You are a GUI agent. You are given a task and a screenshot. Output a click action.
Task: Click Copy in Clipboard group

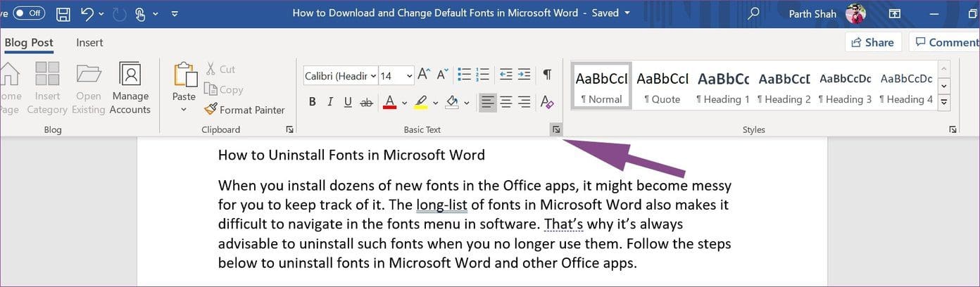pyautogui.click(x=223, y=89)
